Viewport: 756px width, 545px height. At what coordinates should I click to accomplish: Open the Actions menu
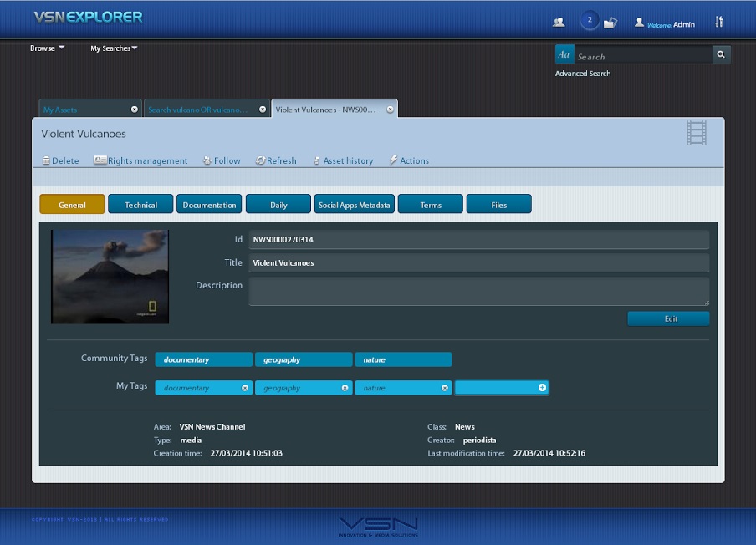(x=409, y=161)
